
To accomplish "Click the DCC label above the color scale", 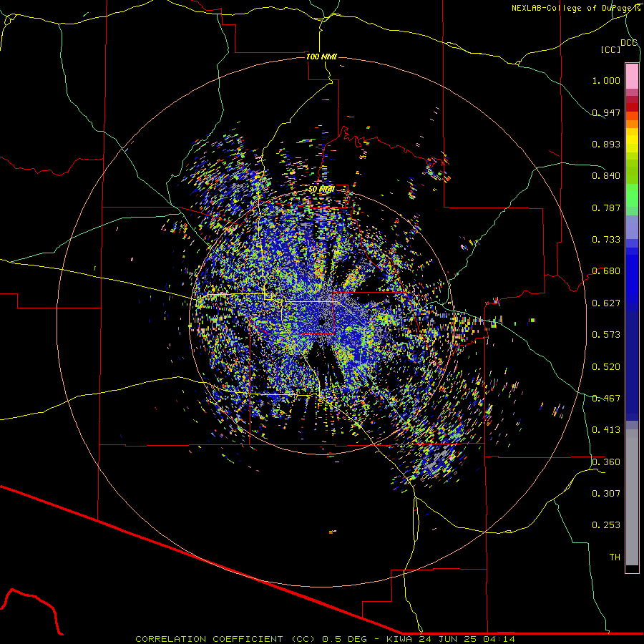I will coord(628,43).
